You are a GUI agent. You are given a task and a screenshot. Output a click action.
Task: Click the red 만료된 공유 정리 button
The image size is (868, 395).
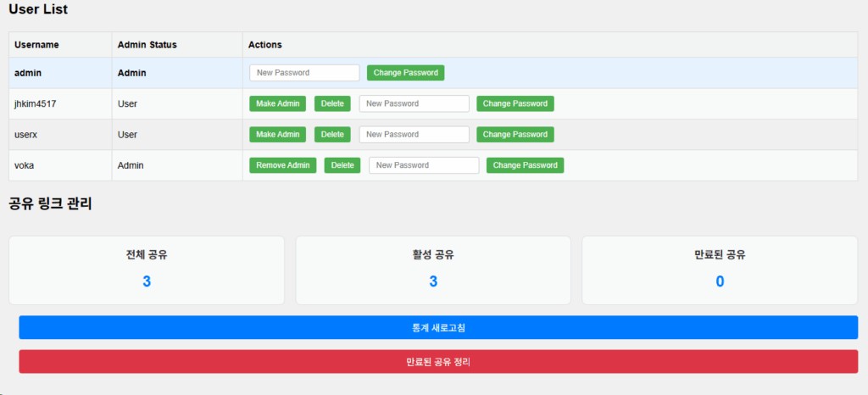438,361
